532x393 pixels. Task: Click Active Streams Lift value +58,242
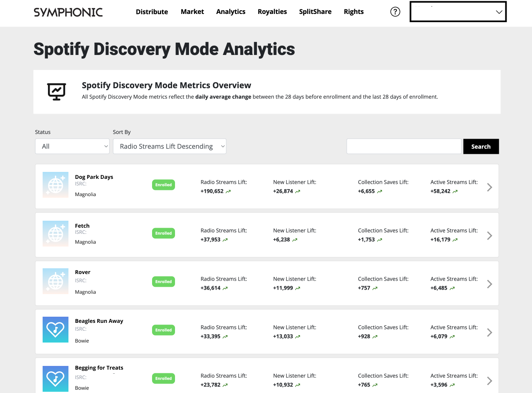point(441,191)
